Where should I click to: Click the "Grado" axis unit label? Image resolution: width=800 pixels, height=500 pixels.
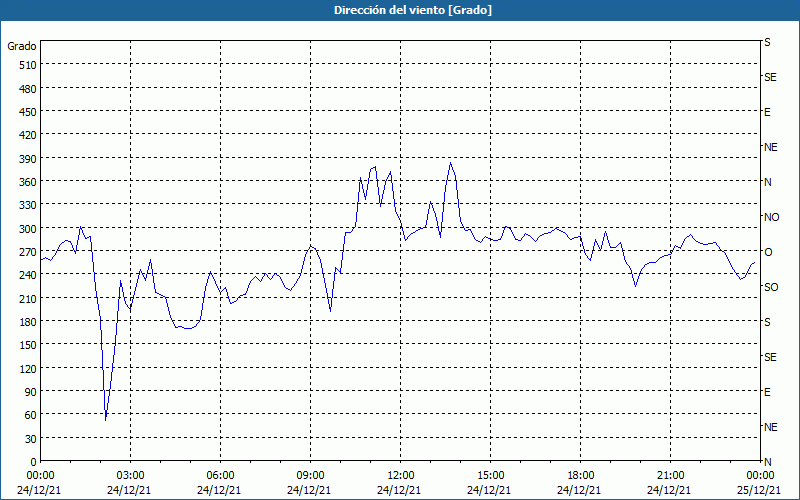[x=22, y=46]
